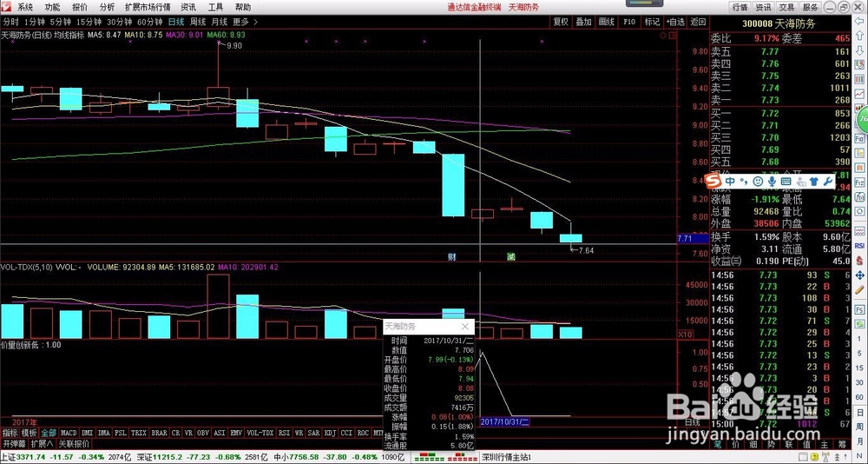Image resolution: width=868 pixels, height=464 pixels.
Task: Switch to 60分钟 chart period
Action: point(149,22)
